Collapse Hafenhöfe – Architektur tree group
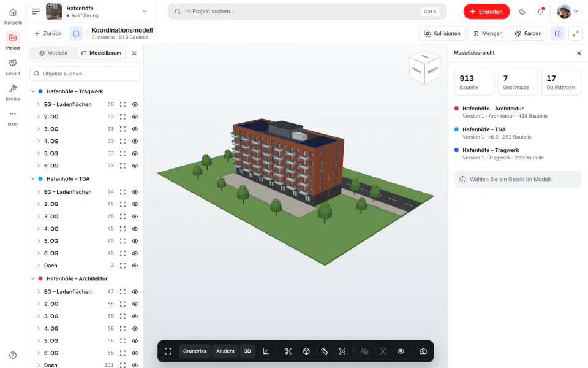Image resolution: width=588 pixels, height=368 pixels. click(33, 278)
